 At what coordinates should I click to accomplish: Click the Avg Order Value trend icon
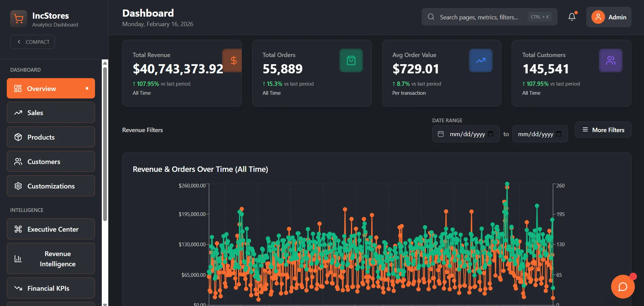[481, 60]
